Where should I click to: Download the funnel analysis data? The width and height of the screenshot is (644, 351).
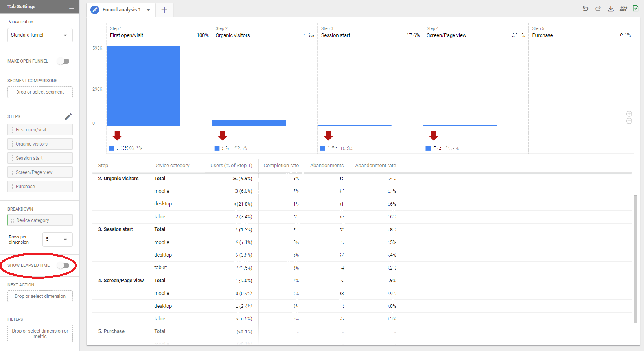pyautogui.click(x=611, y=9)
